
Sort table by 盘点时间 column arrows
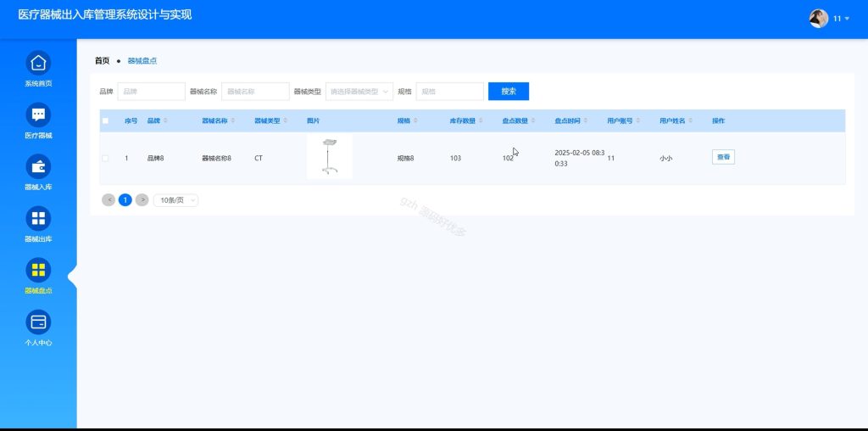(586, 120)
